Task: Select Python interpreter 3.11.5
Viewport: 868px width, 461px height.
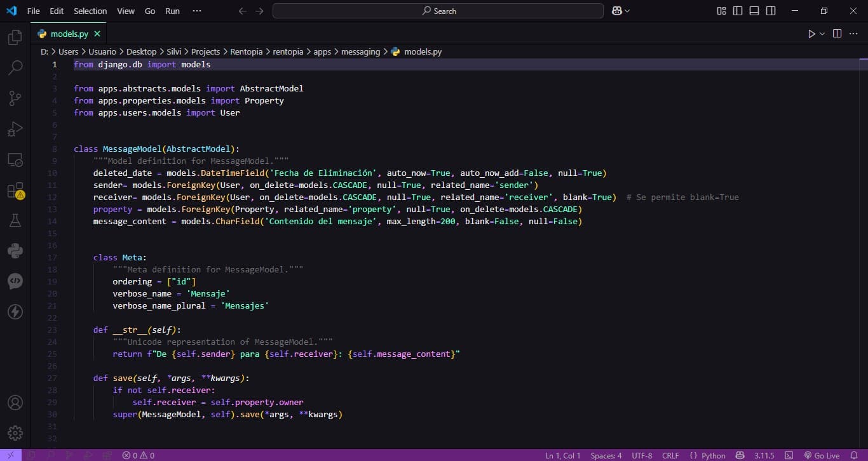Action: pos(764,455)
